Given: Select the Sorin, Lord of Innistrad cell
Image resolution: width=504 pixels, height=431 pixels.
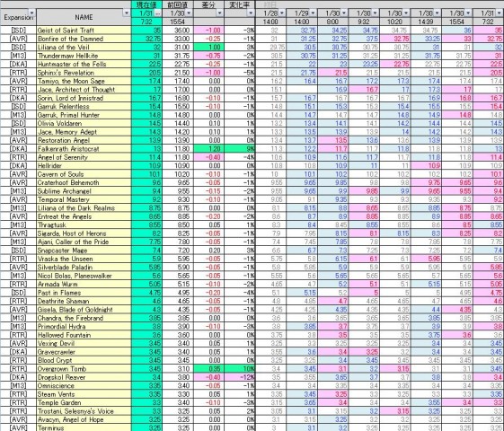Looking at the screenshot, I should pyautogui.click(x=84, y=98).
